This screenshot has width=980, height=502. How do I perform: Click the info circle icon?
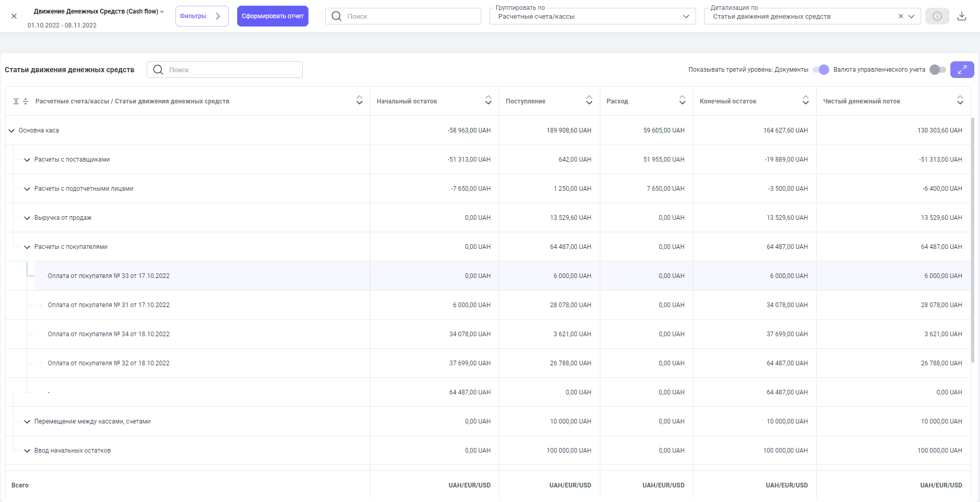click(937, 16)
